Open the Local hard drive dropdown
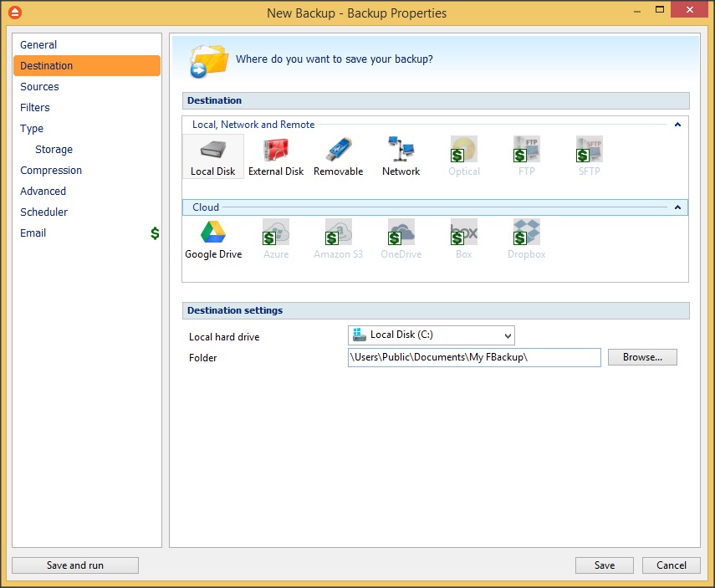 tap(432, 335)
